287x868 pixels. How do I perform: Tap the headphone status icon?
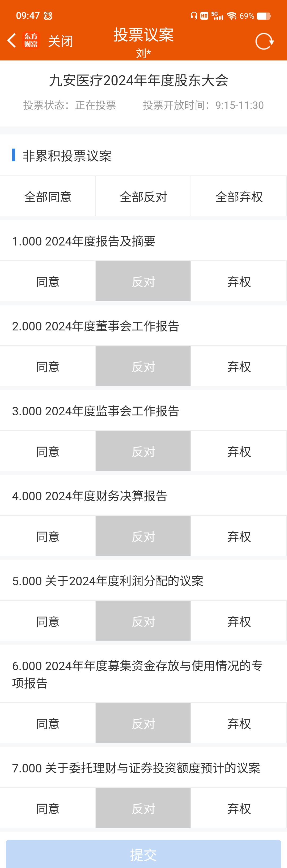(194, 15)
